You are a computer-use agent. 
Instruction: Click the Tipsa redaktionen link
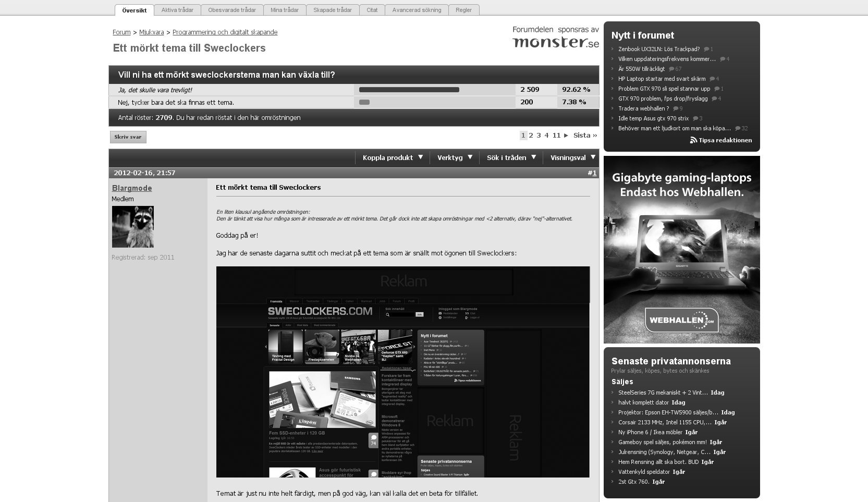(725, 140)
